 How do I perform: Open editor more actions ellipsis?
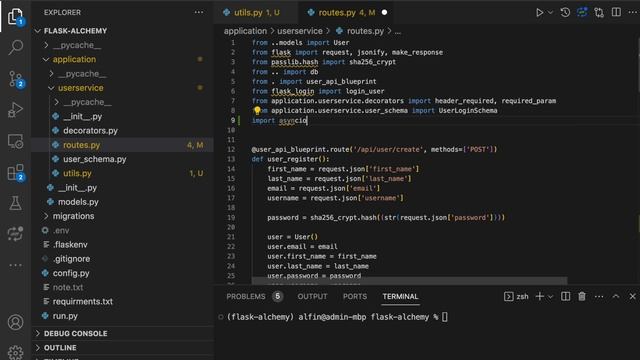[x=633, y=12]
